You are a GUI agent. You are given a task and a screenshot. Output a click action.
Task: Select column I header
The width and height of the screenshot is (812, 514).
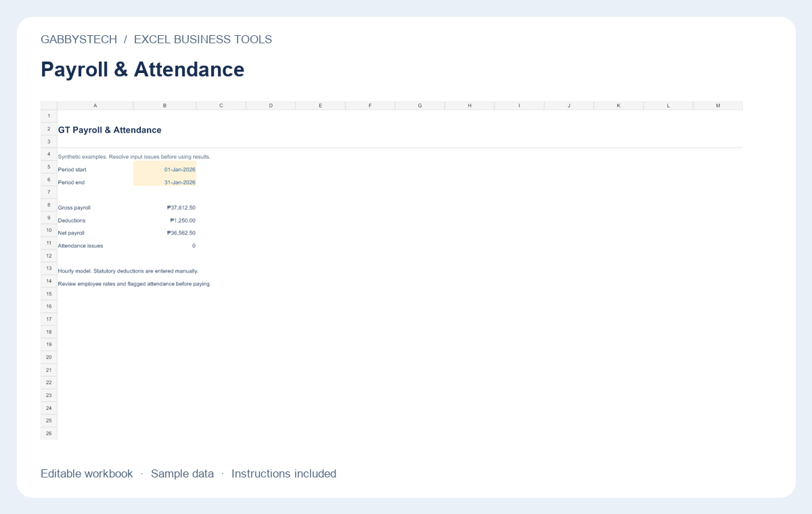tap(520, 106)
